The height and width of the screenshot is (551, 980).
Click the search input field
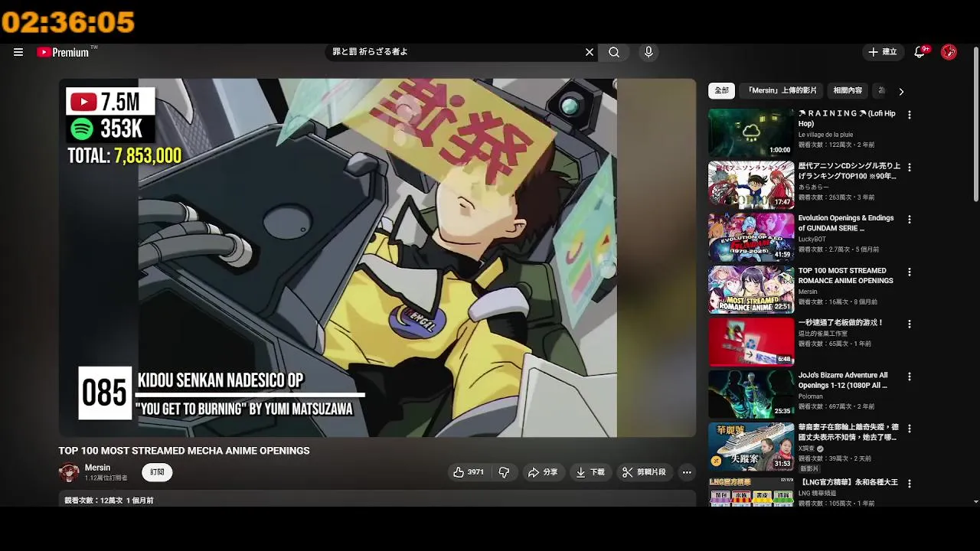456,52
